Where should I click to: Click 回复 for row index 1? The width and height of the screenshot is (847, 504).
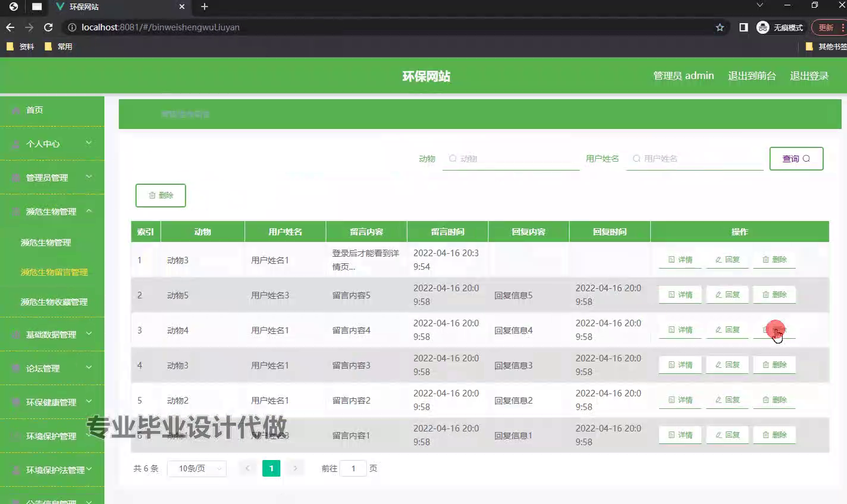[x=727, y=260]
